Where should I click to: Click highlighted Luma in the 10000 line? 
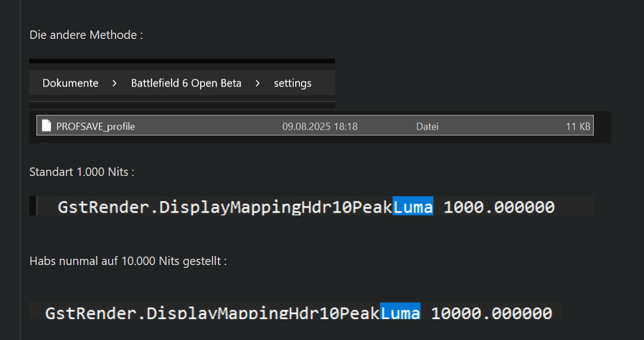click(x=400, y=313)
